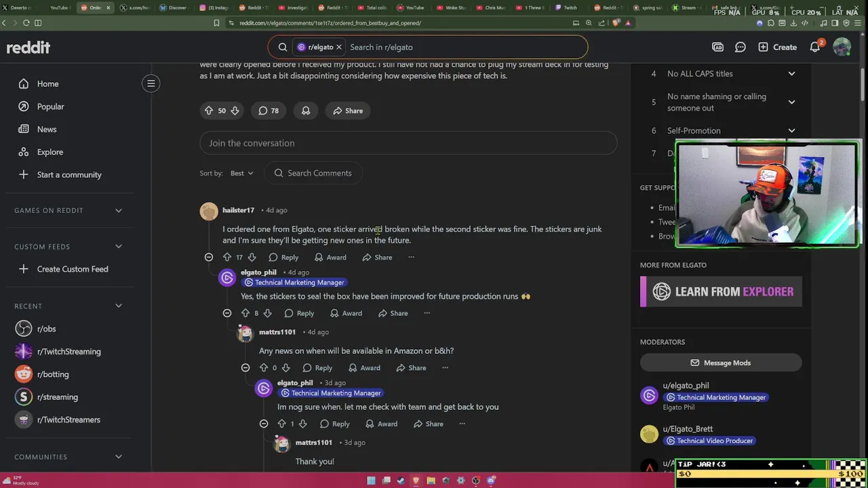
Task: Click the Create post button
Action: (777, 47)
